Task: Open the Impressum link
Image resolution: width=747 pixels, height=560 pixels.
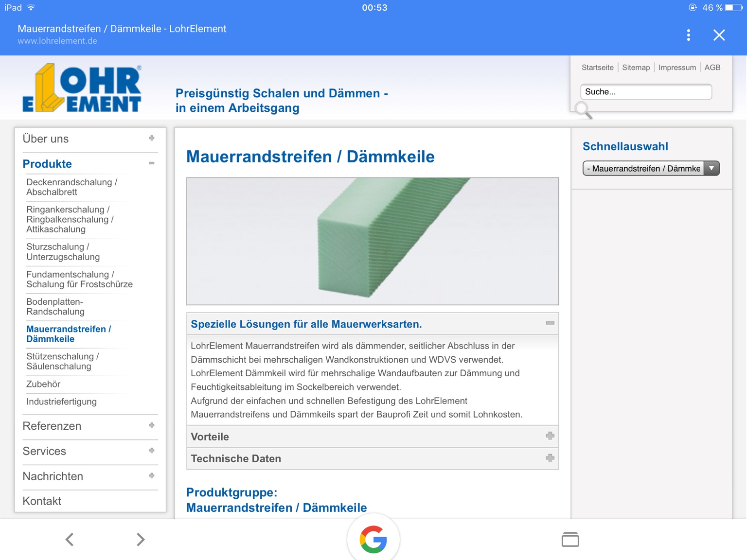Action: click(x=677, y=68)
